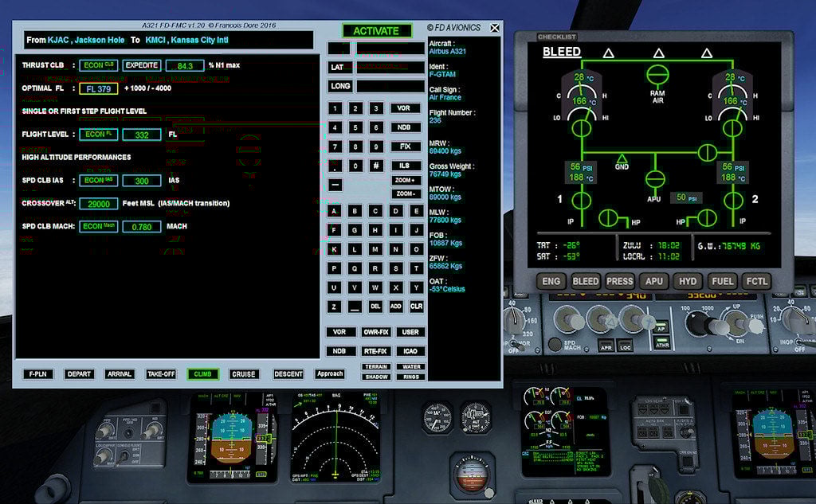Open the TAKE-OFF page tab
The width and height of the screenshot is (816, 504).
click(x=161, y=374)
